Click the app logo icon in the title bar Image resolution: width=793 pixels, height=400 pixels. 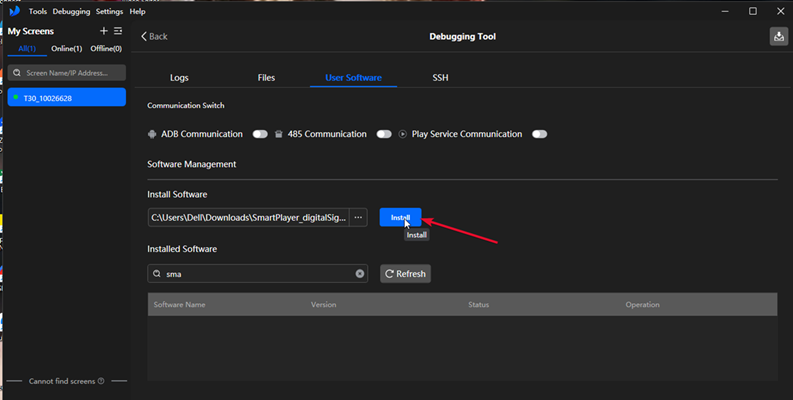[x=15, y=11]
